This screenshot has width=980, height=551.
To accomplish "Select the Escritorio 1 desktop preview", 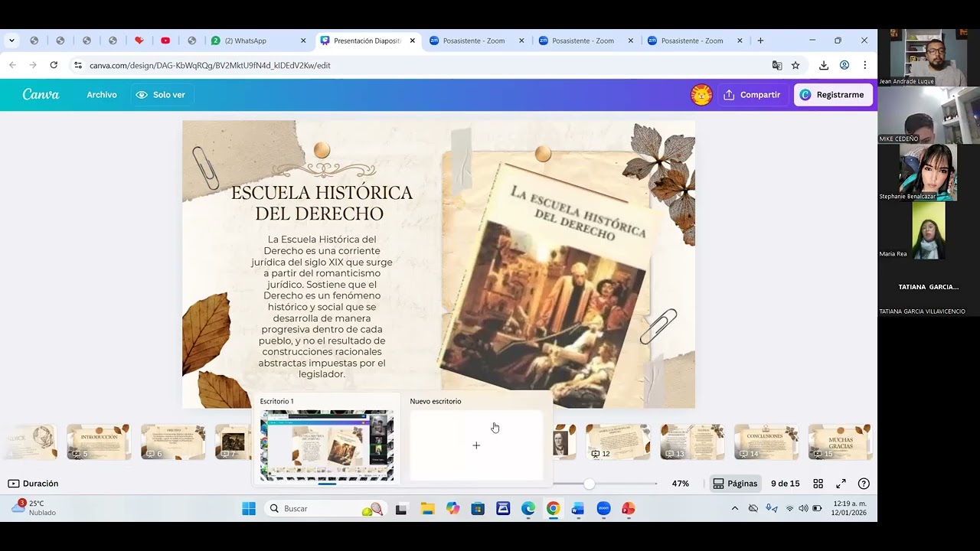I will click(327, 445).
